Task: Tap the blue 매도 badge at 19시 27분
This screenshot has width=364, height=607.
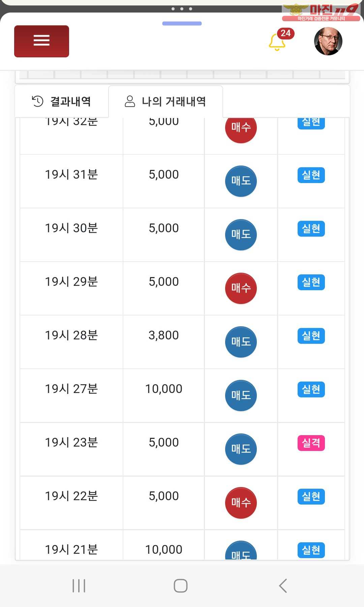Action: pos(241,396)
